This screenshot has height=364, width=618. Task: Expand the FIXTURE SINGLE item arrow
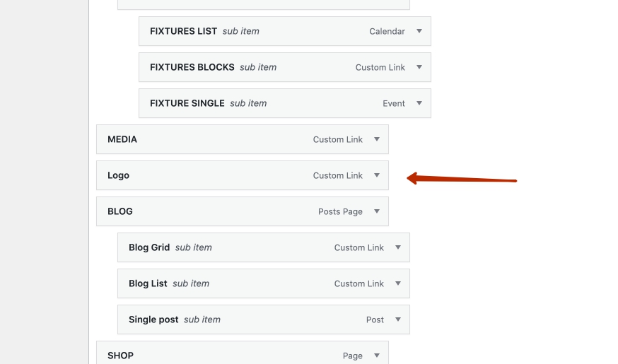pyautogui.click(x=419, y=103)
